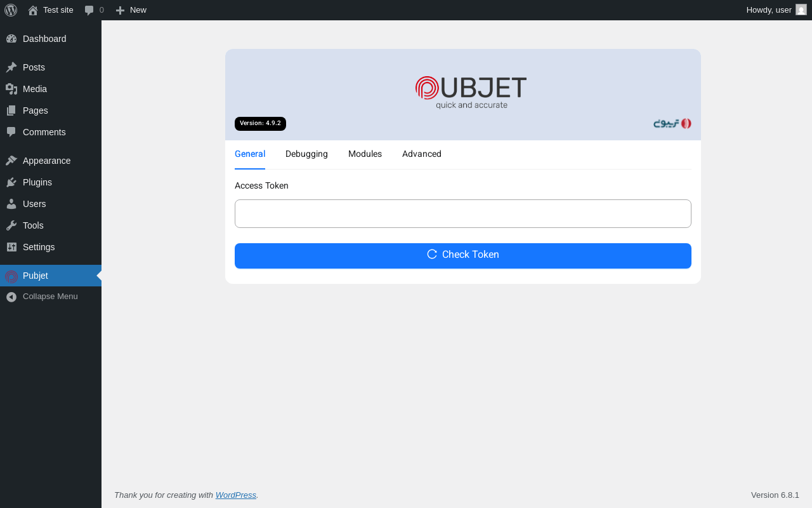Click the Triboon logo on the banner
The image size is (812, 508).
pos(672,123)
